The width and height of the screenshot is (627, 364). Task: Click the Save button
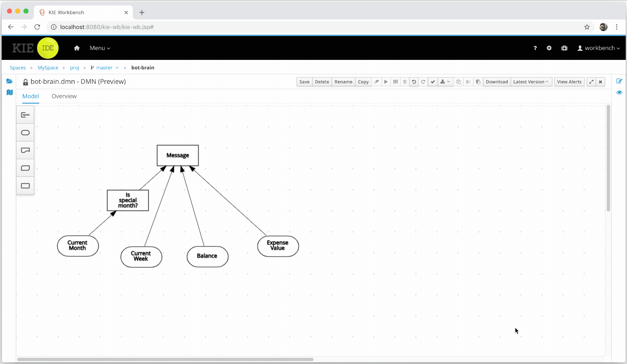tap(304, 82)
